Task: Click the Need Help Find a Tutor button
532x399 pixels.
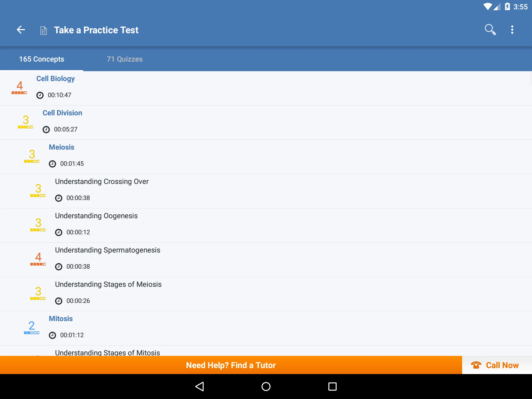Action: pos(231,365)
